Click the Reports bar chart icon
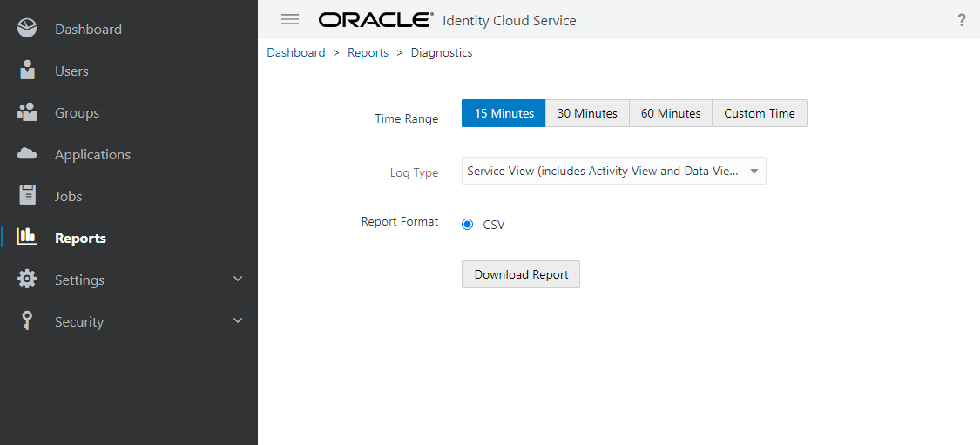 tap(28, 237)
